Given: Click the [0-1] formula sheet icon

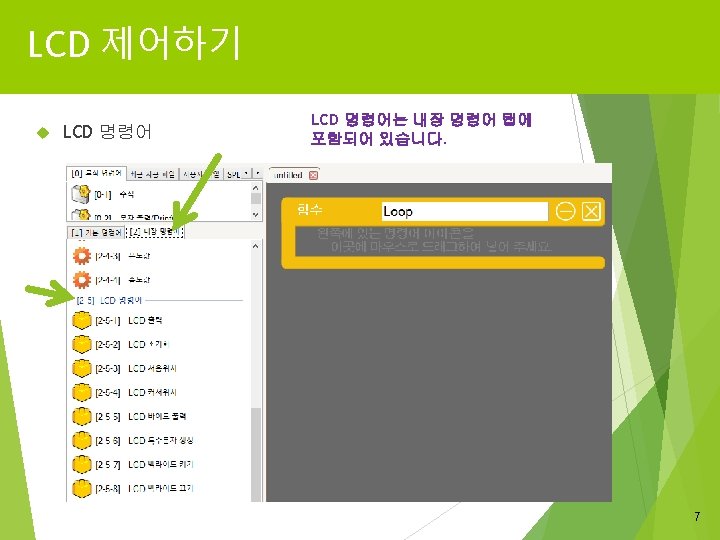Looking at the screenshot, I should pos(81,194).
